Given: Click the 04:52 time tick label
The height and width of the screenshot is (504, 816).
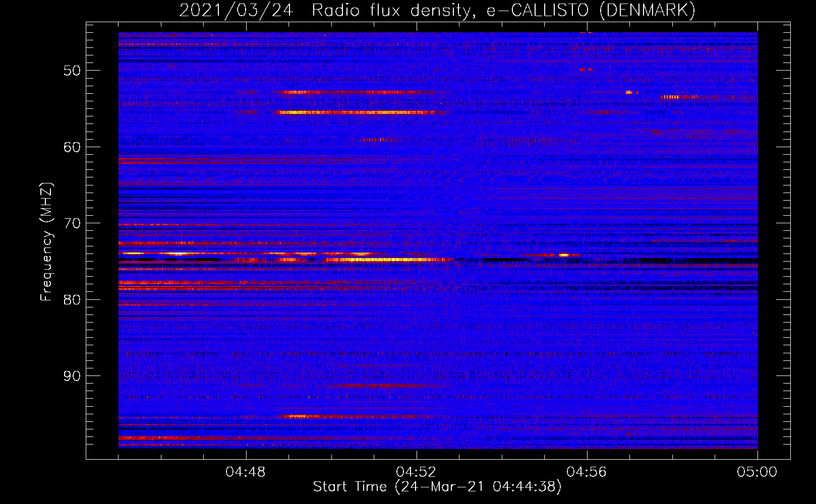Looking at the screenshot, I should coord(417,472).
